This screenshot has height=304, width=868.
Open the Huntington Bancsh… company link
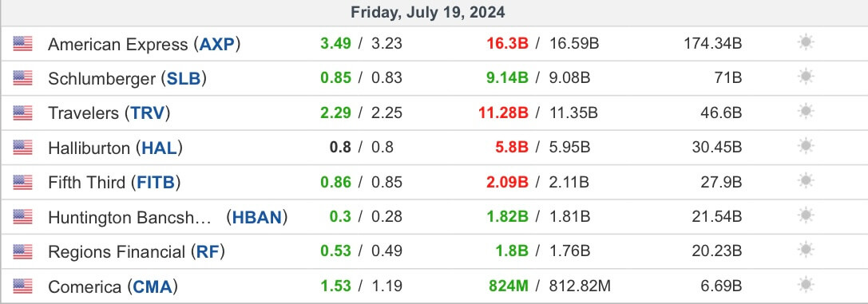point(130,217)
